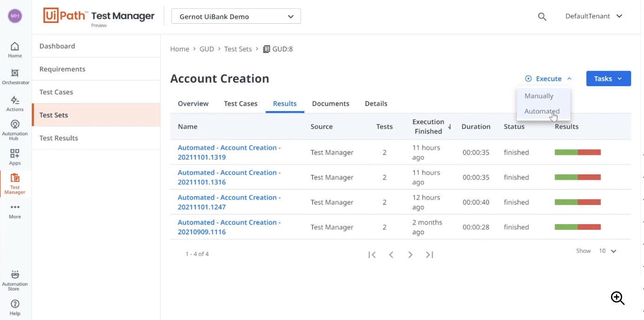Open result Automated - Account Creation - 20211101.1247
Image resolution: width=644 pixels, height=320 pixels.
click(x=229, y=202)
